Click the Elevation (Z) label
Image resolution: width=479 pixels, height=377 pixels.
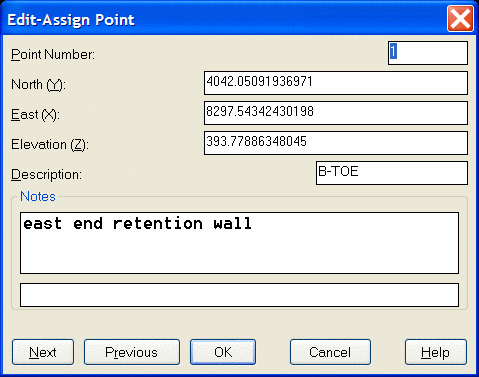click(x=50, y=145)
